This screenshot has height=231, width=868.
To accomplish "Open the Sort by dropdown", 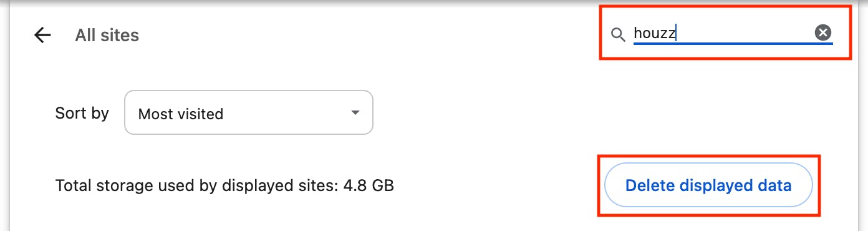I will (249, 112).
